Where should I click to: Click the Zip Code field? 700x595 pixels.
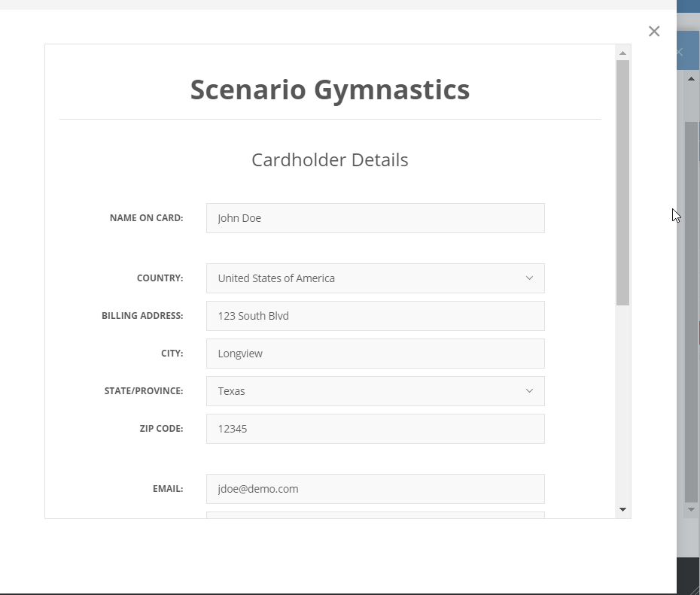(376, 429)
